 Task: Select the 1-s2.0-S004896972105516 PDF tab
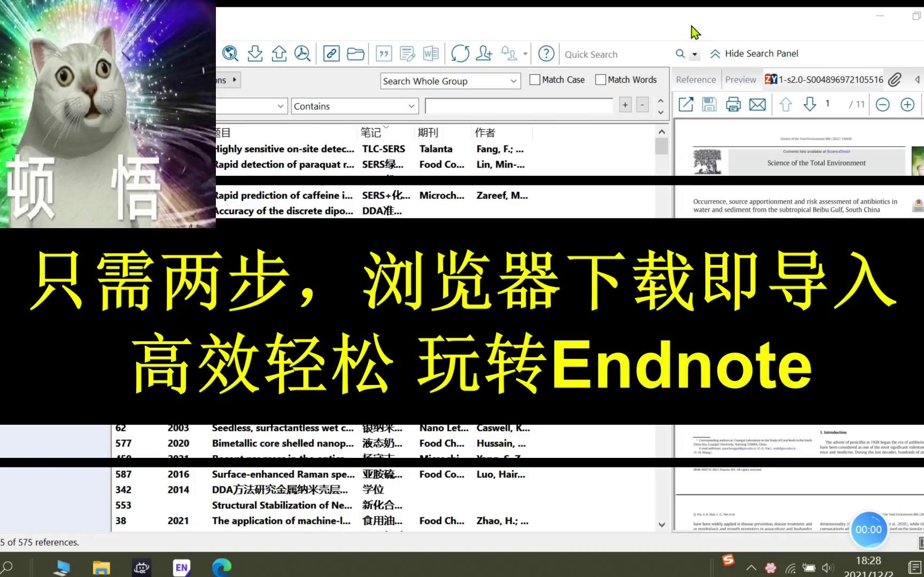tap(824, 80)
